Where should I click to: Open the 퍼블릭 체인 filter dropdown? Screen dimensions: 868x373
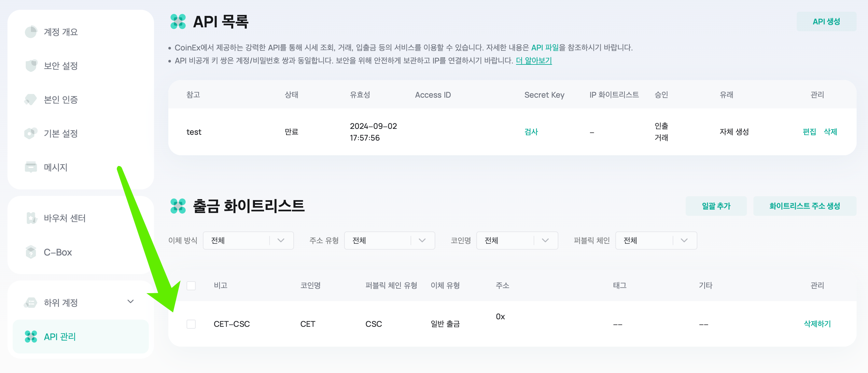click(x=656, y=240)
